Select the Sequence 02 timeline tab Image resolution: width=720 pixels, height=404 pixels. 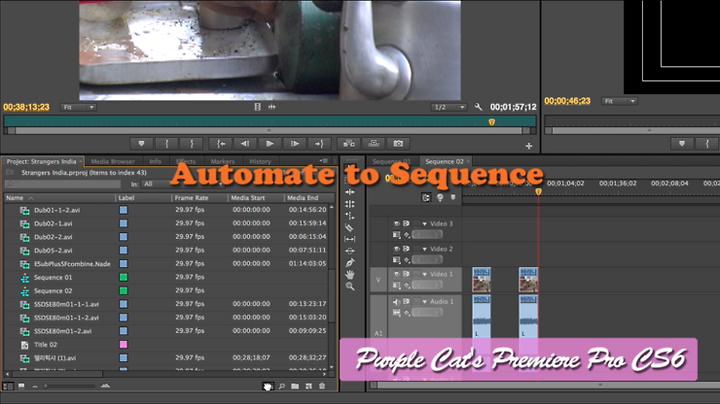click(x=444, y=162)
